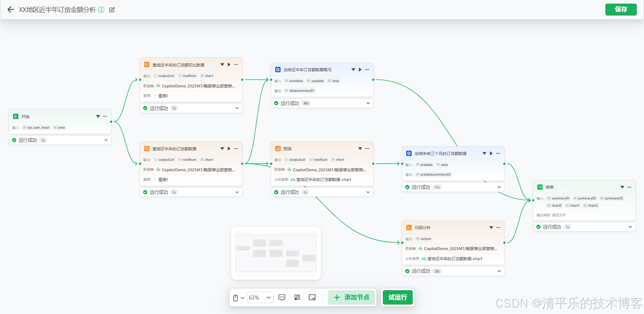Click the minimap preview thumbnail
This screenshot has height=314, width=644.
point(276,253)
